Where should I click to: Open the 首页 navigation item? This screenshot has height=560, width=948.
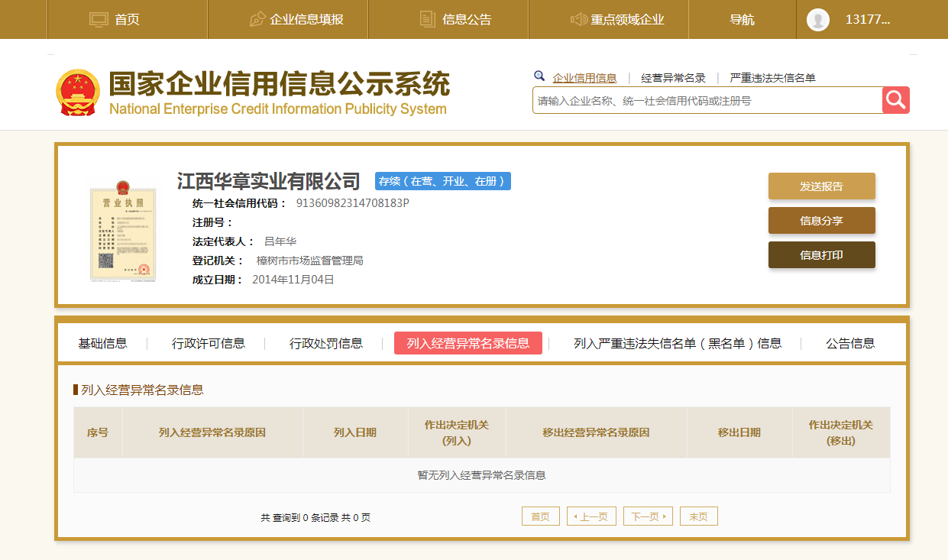(x=127, y=20)
